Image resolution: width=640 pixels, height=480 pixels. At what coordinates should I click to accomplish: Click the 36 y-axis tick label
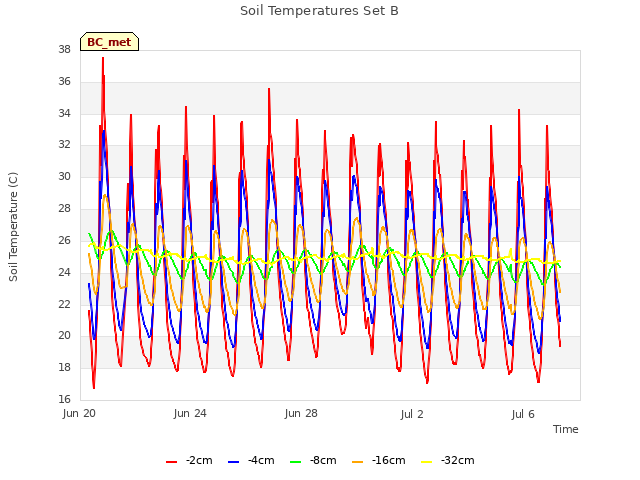click(x=64, y=81)
